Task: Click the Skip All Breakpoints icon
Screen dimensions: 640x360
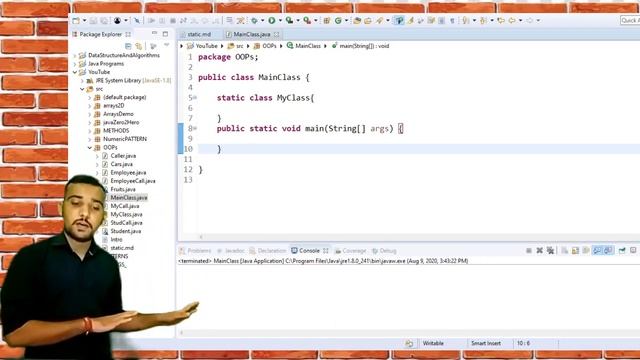Action: (137, 20)
